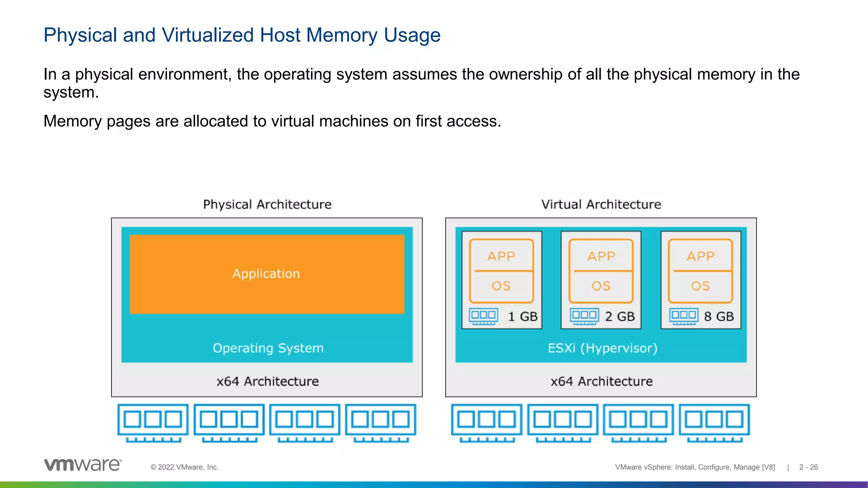Click the slide title text
Image resolution: width=868 pixels, height=488 pixels.
click(242, 35)
